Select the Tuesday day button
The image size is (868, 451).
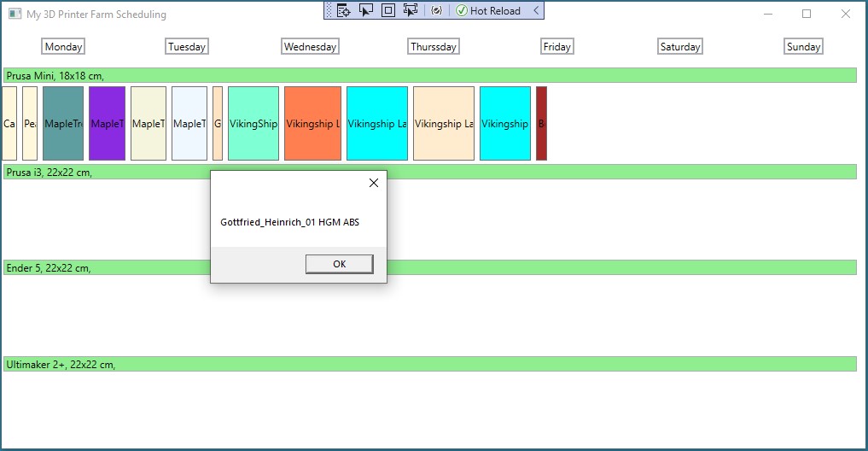tap(187, 46)
